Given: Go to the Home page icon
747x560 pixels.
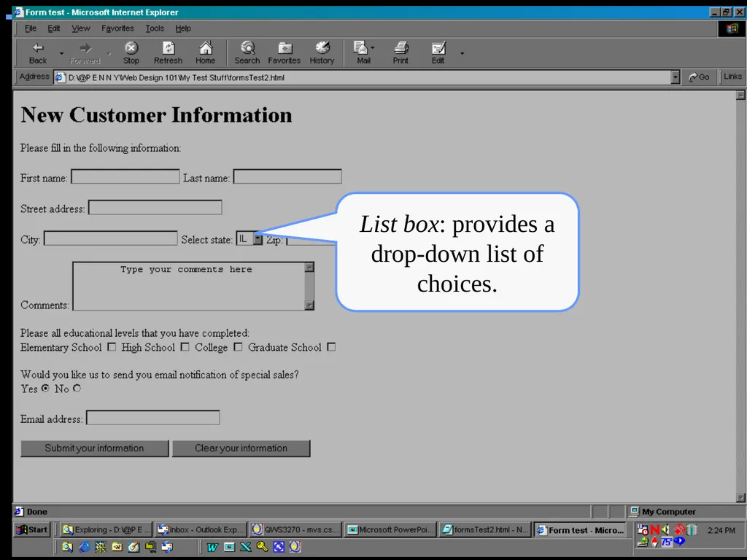Looking at the screenshot, I should tap(205, 52).
